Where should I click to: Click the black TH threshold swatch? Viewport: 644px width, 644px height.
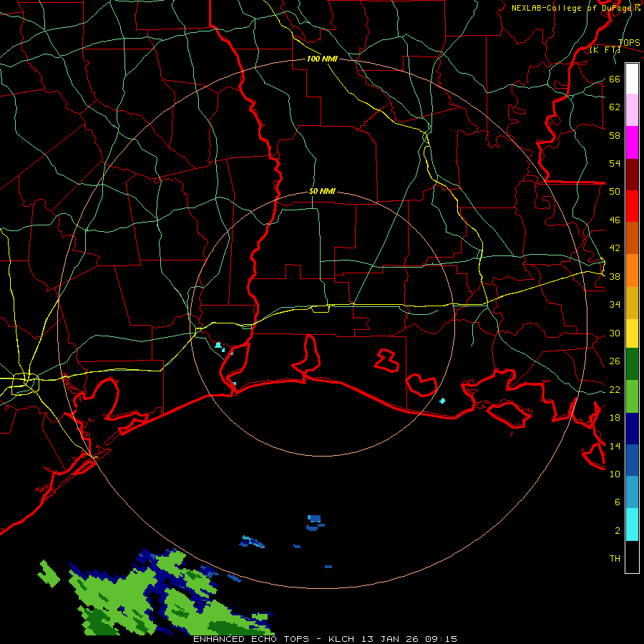(x=632, y=557)
